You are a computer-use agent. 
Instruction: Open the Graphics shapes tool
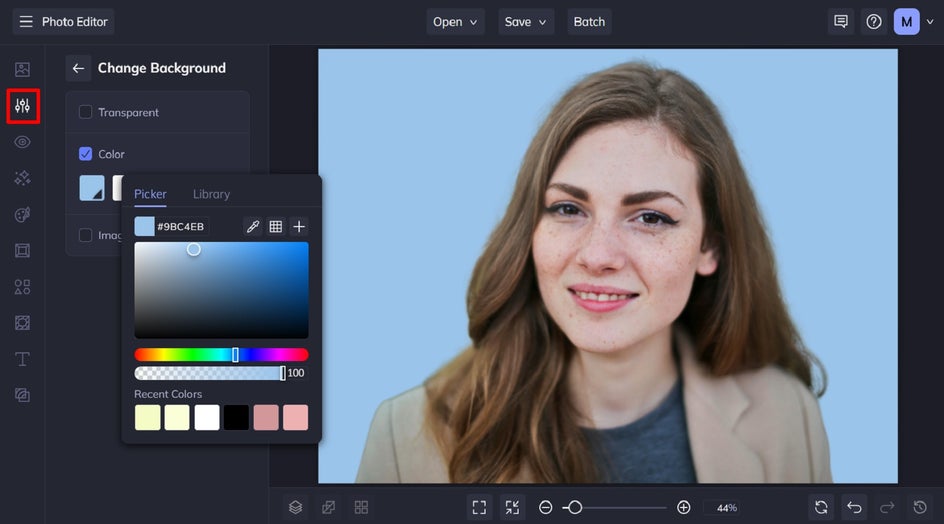(x=22, y=287)
